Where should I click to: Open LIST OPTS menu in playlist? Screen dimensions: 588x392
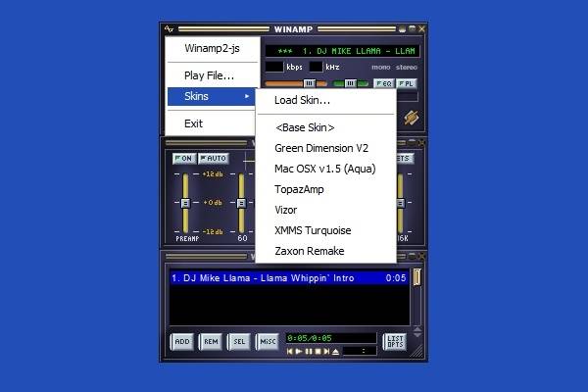pos(395,342)
